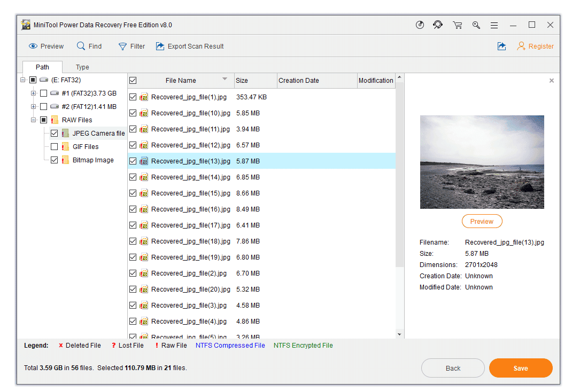Click file icon of Recovered_jpg_file(1).jpg
This screenshot has height=392, width=572.
[144, 97]
